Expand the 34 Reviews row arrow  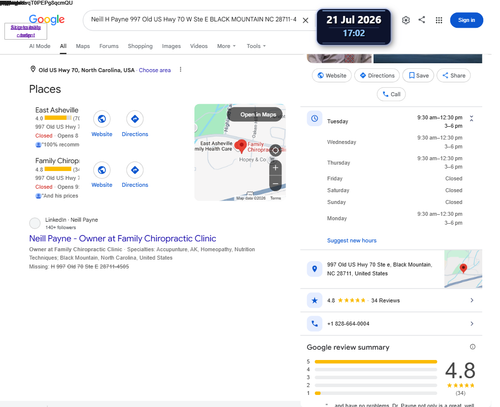click(x=472, y=300)
